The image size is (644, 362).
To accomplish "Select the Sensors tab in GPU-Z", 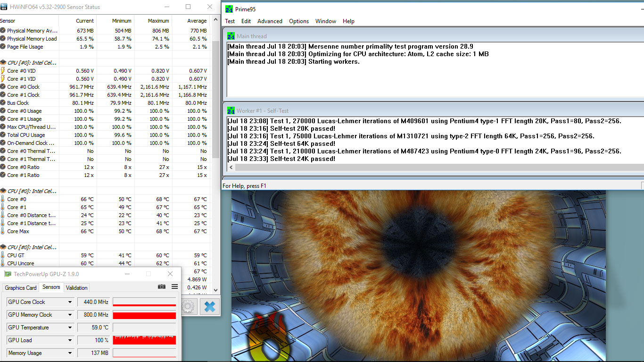I will [51, 287].
